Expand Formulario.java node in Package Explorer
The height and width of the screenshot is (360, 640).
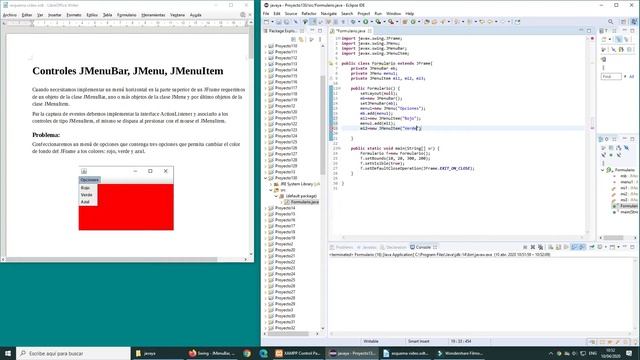[x=282, y=202]
